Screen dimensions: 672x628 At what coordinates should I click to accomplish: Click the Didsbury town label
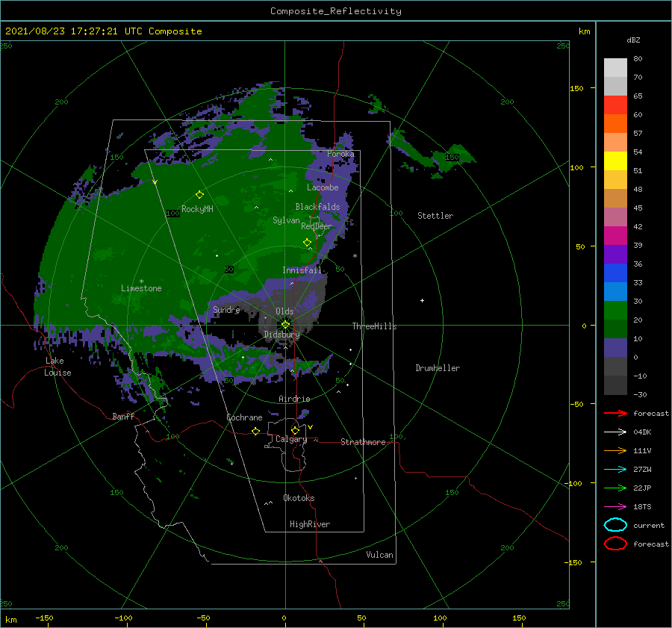point(281,335)
